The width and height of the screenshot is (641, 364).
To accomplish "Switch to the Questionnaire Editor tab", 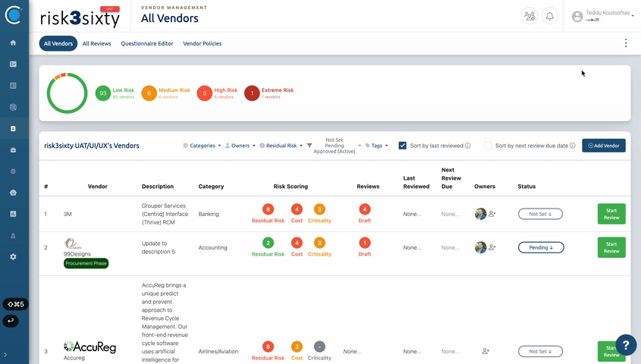I will point(147,43).
